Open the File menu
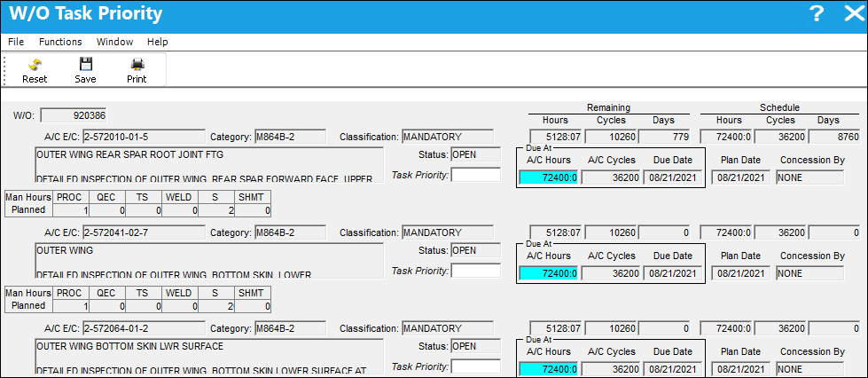Screen dimensions: 868x378 (16, 42)
